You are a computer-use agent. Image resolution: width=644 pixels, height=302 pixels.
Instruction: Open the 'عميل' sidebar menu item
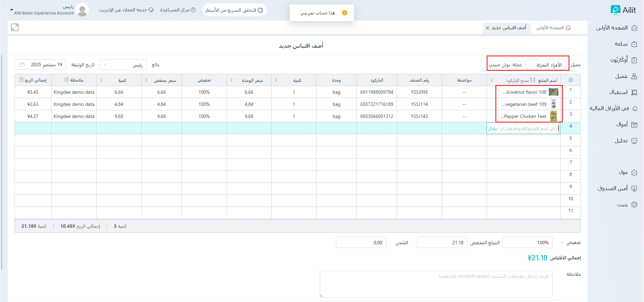coord(626,76)
